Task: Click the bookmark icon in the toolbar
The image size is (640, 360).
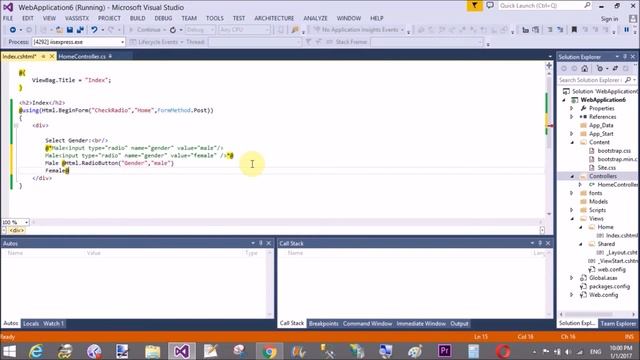Action: (574, 29)
